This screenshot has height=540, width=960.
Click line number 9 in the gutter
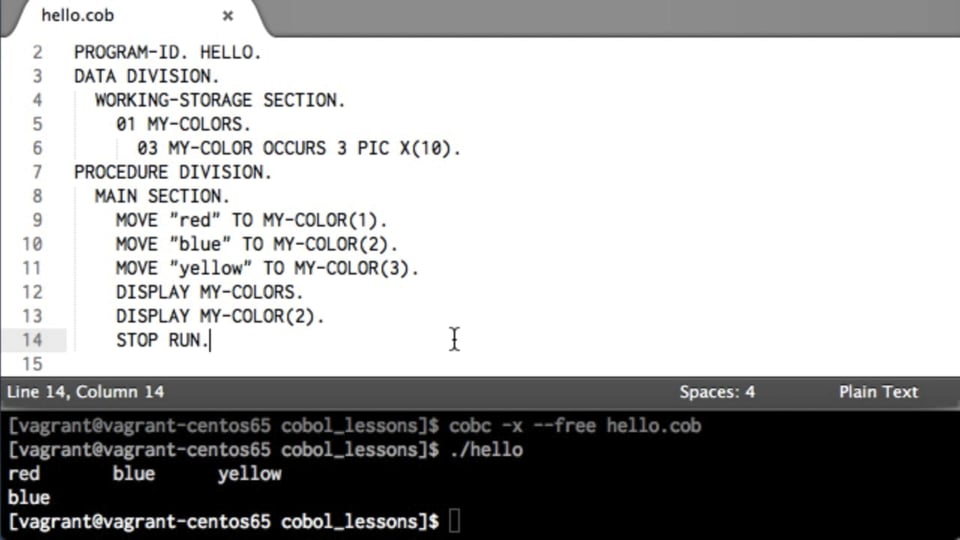click(x=38, y=220)
